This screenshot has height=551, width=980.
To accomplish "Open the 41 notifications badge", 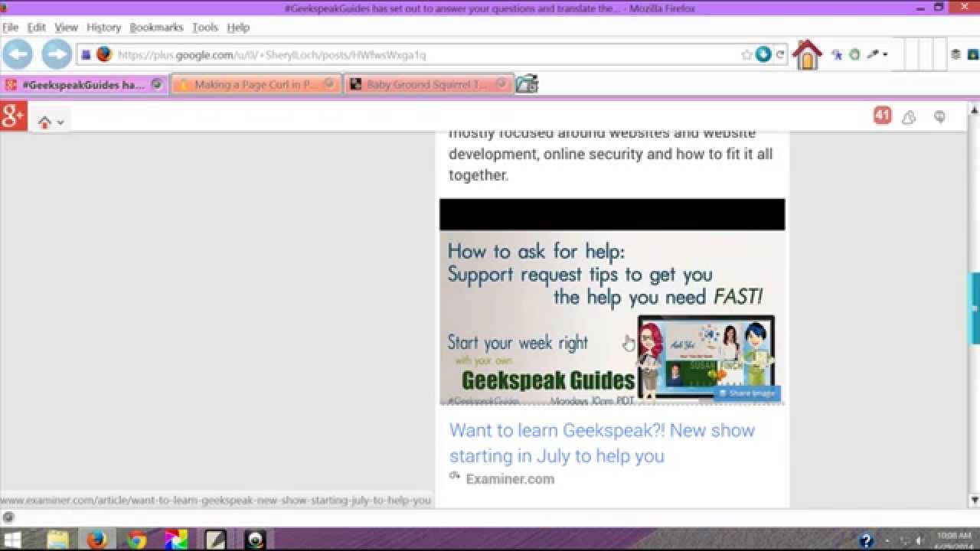I will point(882,116).
